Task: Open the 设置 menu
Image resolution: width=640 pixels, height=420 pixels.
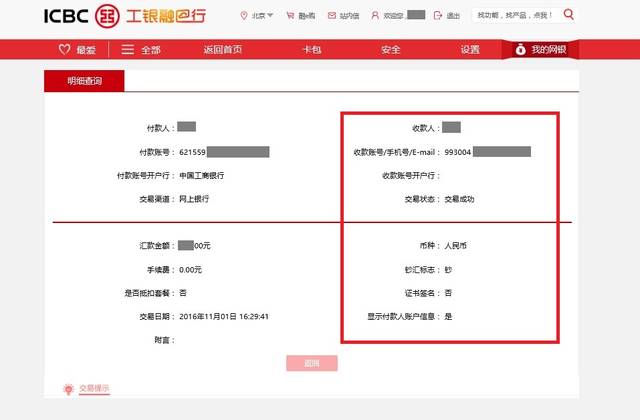Action: tap(470, 49)
